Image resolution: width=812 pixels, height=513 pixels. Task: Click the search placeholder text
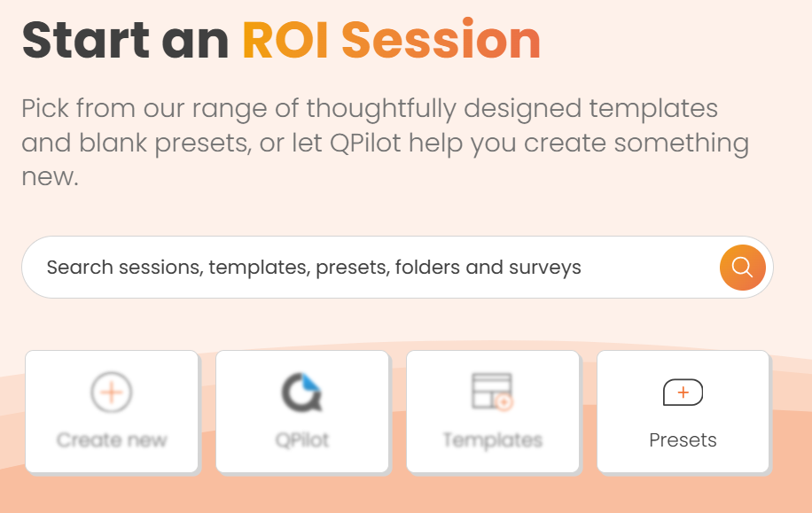[314, 268]
